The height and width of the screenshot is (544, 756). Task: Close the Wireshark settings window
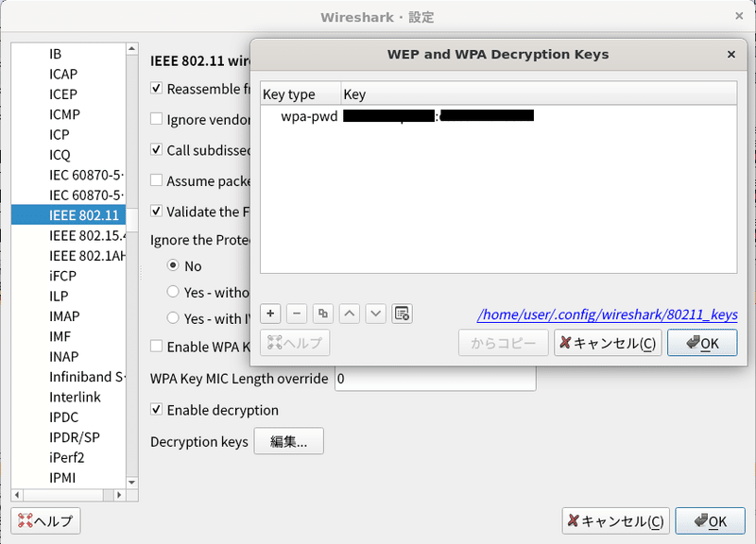[x=739, y=16]
